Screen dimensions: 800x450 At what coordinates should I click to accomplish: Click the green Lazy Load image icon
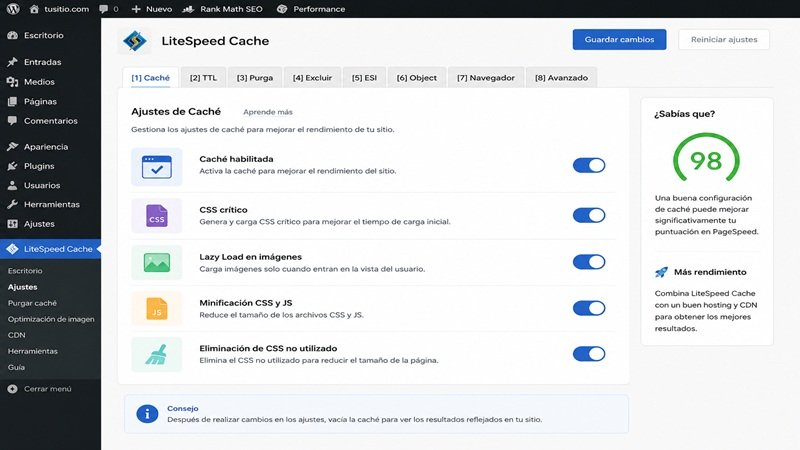click(x=157, y=262)
